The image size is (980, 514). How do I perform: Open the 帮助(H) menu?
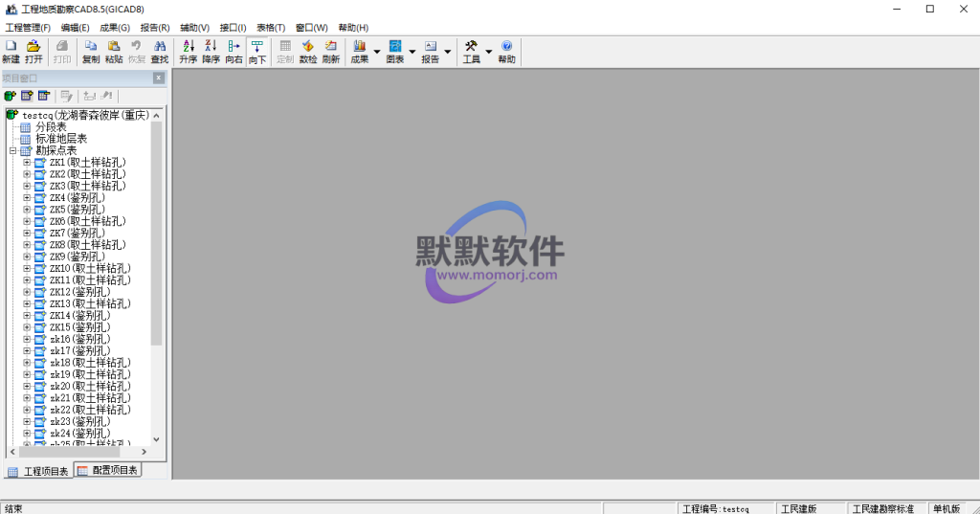pos(353,28)
